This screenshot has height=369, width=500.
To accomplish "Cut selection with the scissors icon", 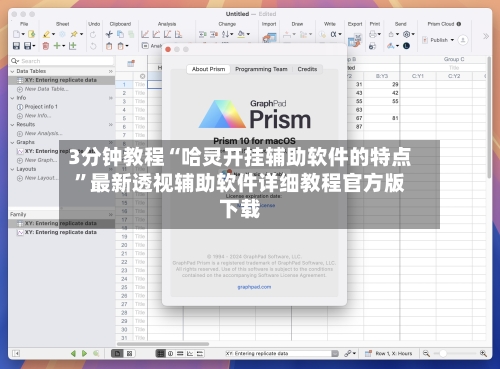I will pyautogui.click(x=109, y=34).
